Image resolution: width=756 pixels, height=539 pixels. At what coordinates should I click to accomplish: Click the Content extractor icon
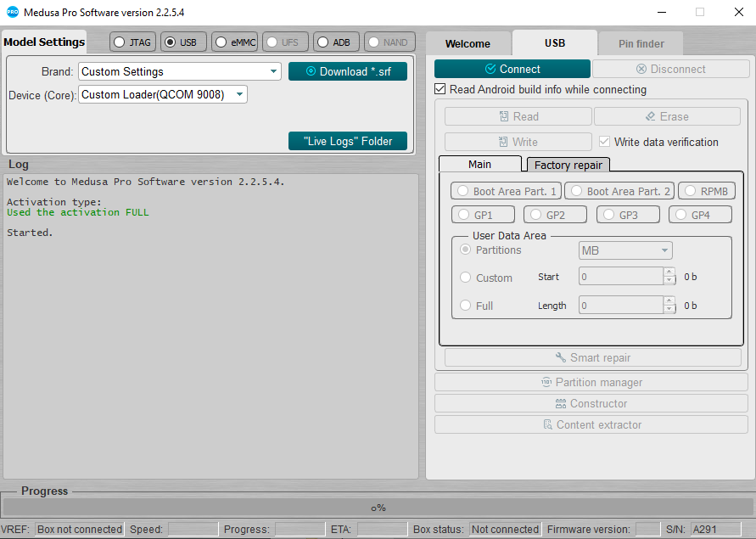click(x=548, y=424)
